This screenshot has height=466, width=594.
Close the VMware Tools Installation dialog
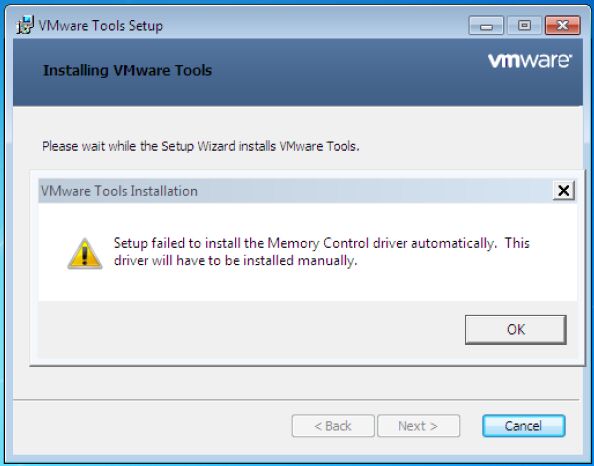point(564,190)
